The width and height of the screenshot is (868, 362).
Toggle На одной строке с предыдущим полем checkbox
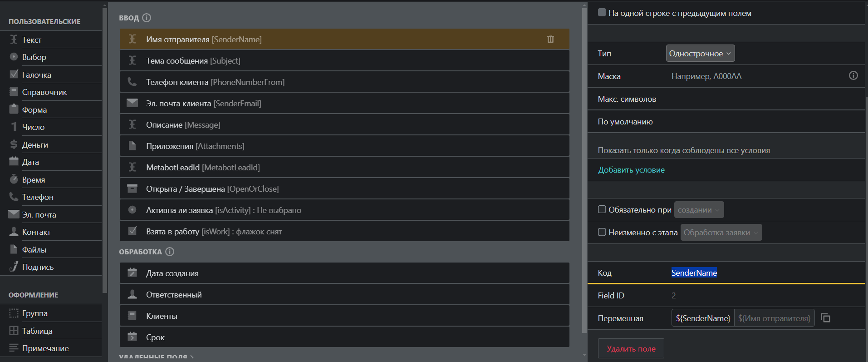[x=602, y=13]
